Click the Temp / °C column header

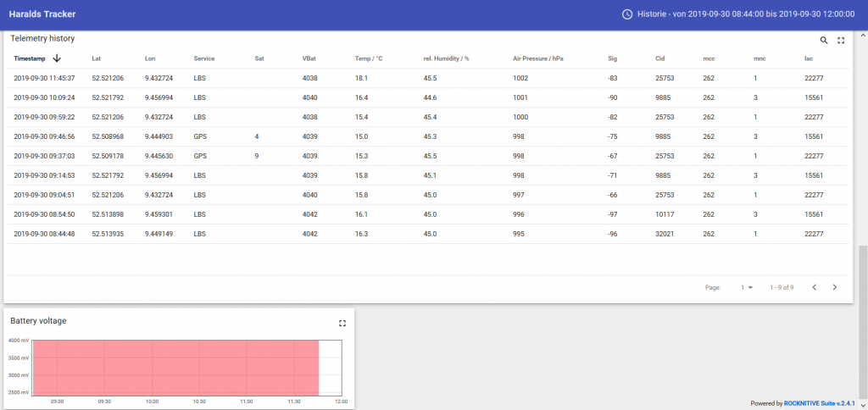coord(369,58)
